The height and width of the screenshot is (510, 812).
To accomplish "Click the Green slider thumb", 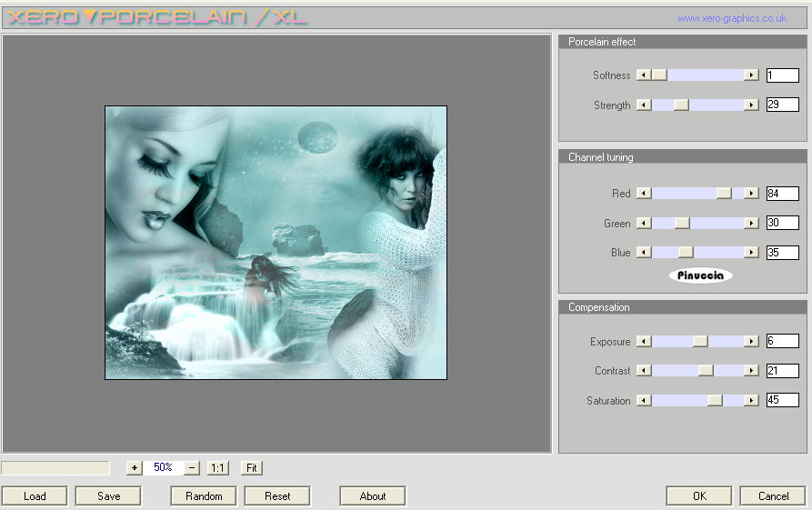I will point(682,223).
